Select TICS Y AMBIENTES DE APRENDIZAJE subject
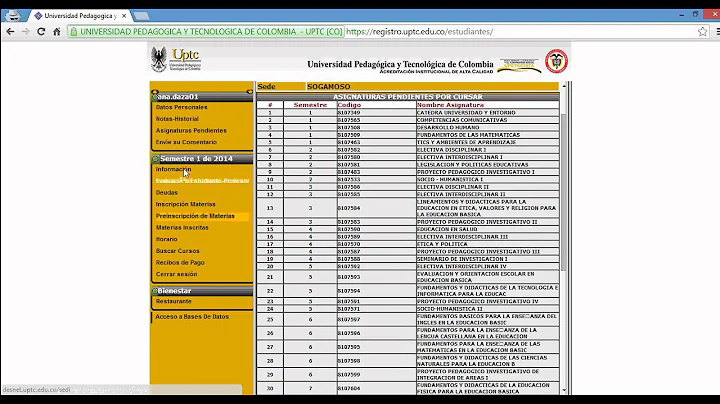 (467, 142)
